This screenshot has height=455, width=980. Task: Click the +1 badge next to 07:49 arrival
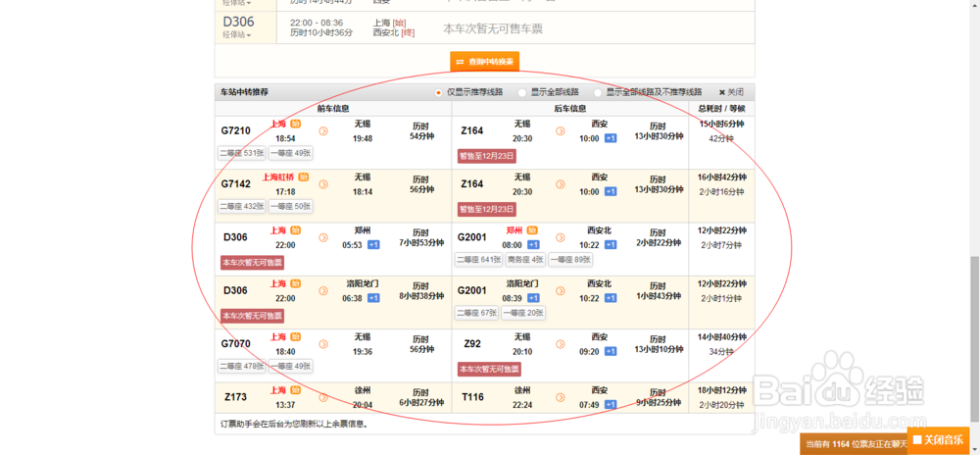(x=611, y=404)
